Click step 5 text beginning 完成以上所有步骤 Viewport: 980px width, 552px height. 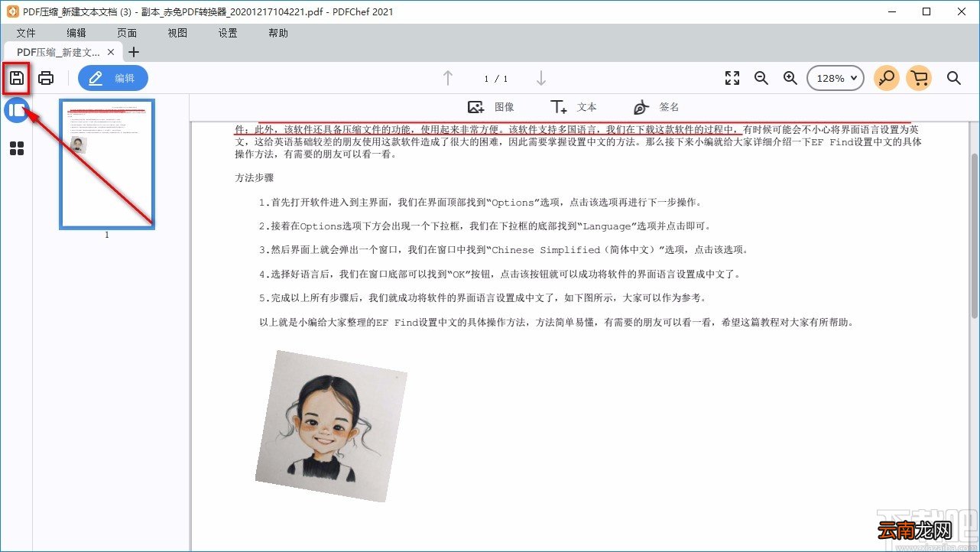click(483, 297)
